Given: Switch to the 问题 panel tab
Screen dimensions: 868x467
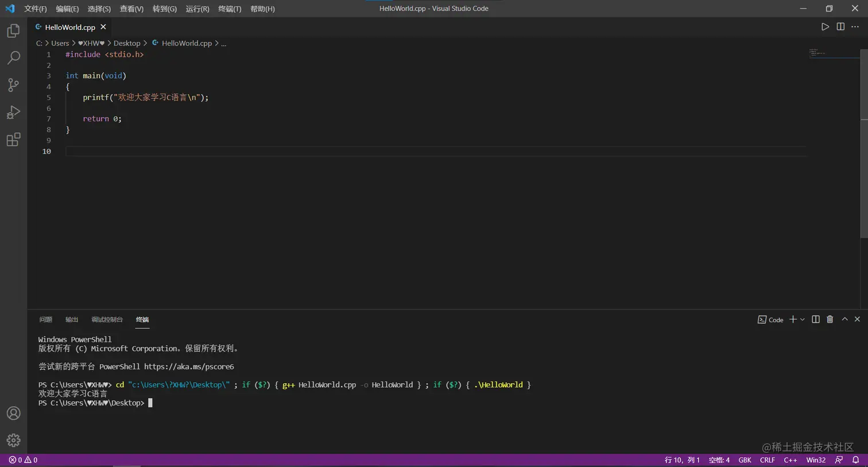Looking at the screenshot, I should 46,320.
